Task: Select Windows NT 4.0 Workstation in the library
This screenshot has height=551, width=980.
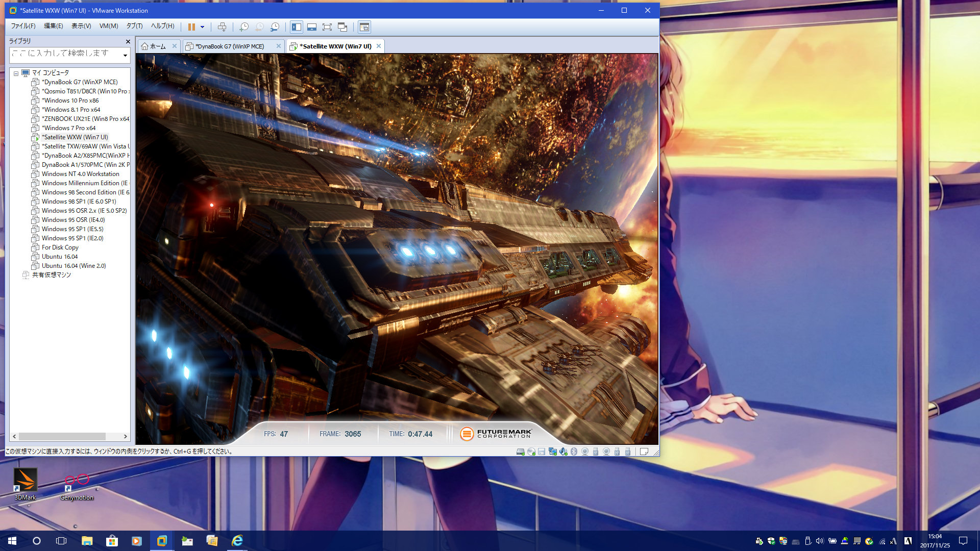Action: (80, 174)
